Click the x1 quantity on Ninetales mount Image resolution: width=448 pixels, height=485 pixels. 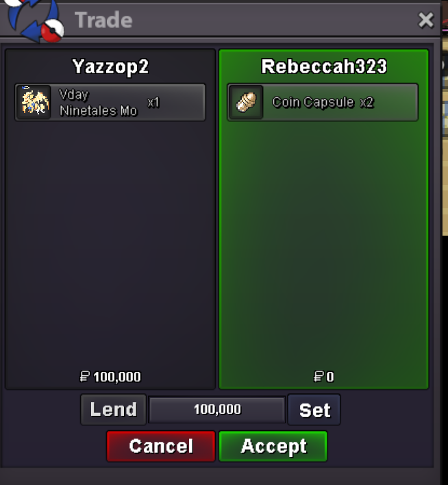click(153, 102)
